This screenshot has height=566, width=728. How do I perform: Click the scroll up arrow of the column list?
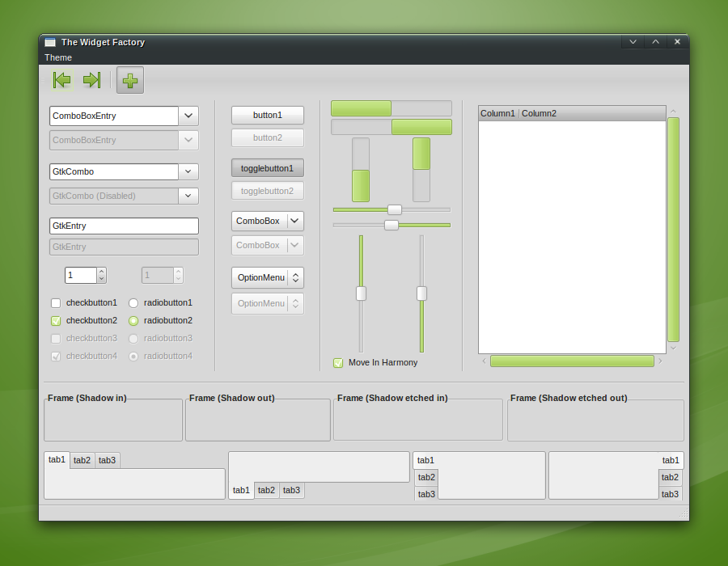(673, 112)
